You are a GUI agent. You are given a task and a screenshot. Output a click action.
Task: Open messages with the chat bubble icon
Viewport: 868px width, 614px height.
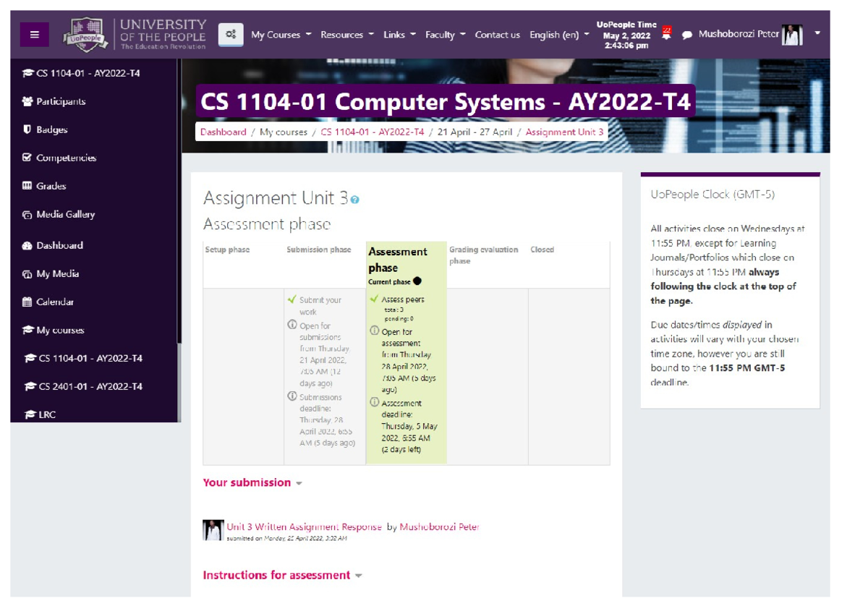[688, 34]
